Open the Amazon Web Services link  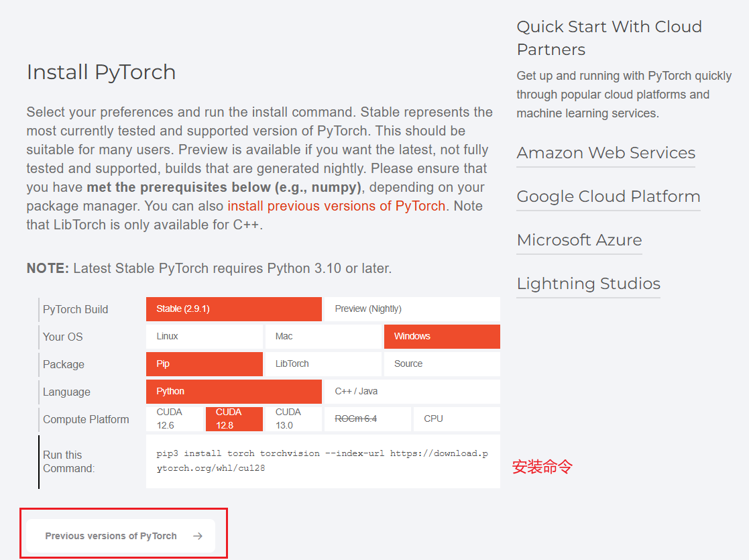(606, 153)
